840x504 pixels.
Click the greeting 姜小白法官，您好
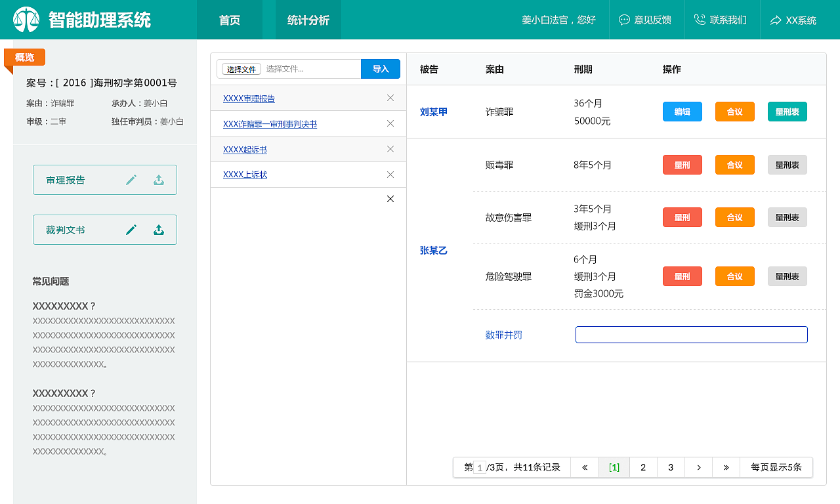pos(559,20)
